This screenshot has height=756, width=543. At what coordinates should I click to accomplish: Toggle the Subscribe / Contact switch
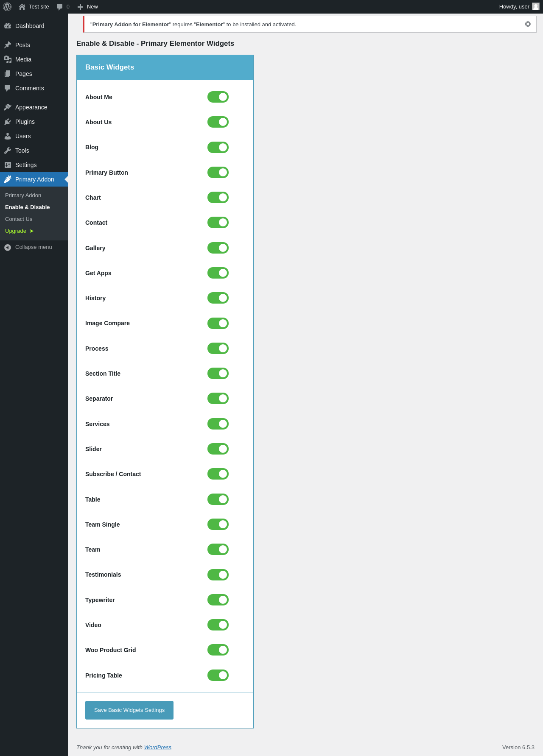pos(218,474)
